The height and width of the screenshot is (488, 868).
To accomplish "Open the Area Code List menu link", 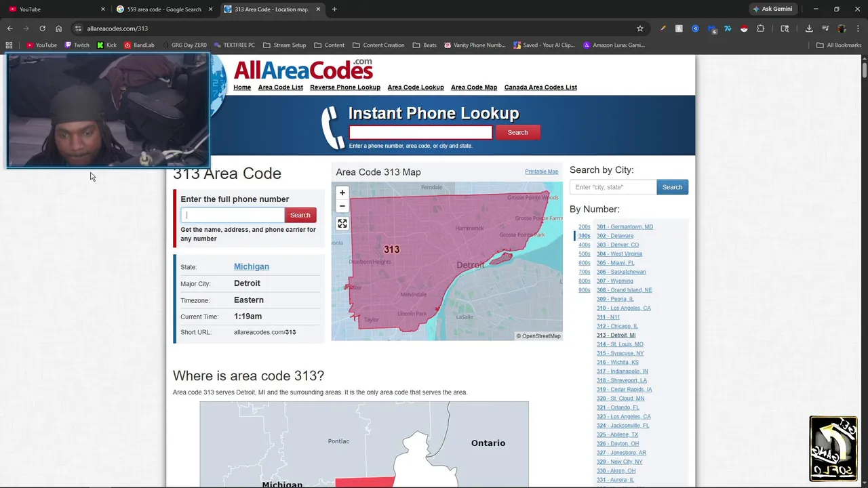I will (x=281, y=87).
